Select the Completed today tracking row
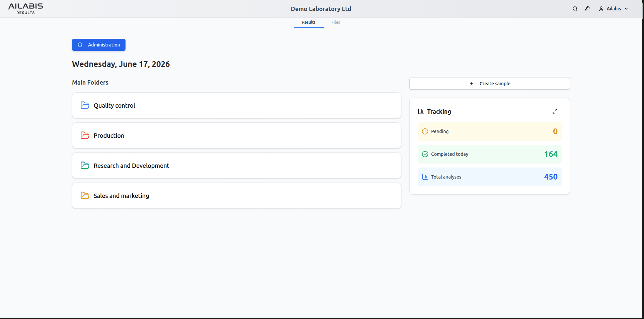 [489, 154]
